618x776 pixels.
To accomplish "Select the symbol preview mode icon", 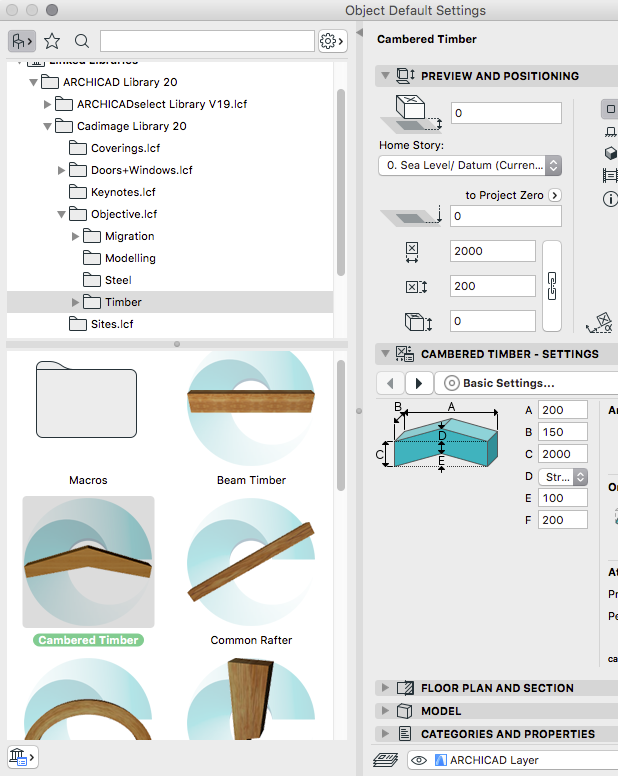I will point(611,109).
